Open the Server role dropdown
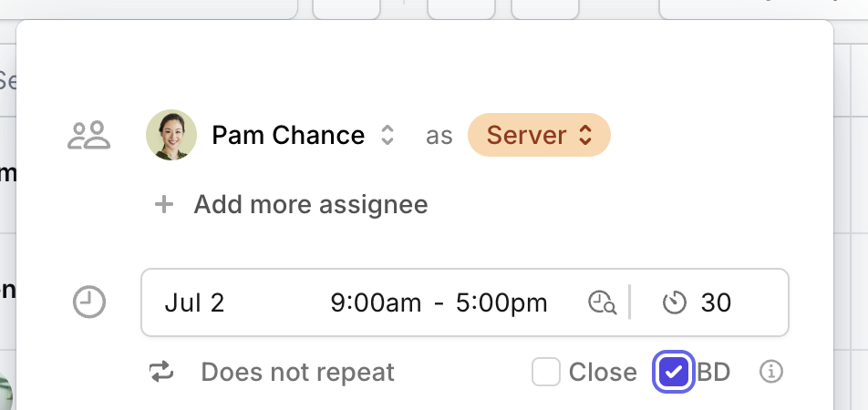This screenshot has height=410, width=868. (539, 135)
